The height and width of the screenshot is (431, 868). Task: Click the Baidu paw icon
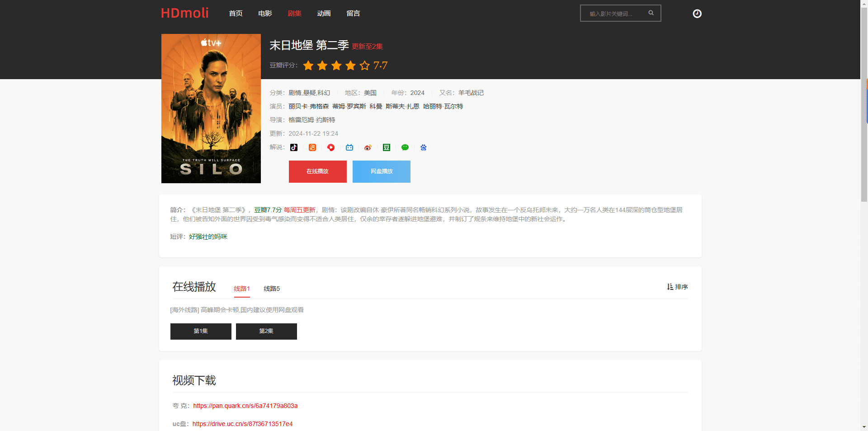tap(424, 147)
